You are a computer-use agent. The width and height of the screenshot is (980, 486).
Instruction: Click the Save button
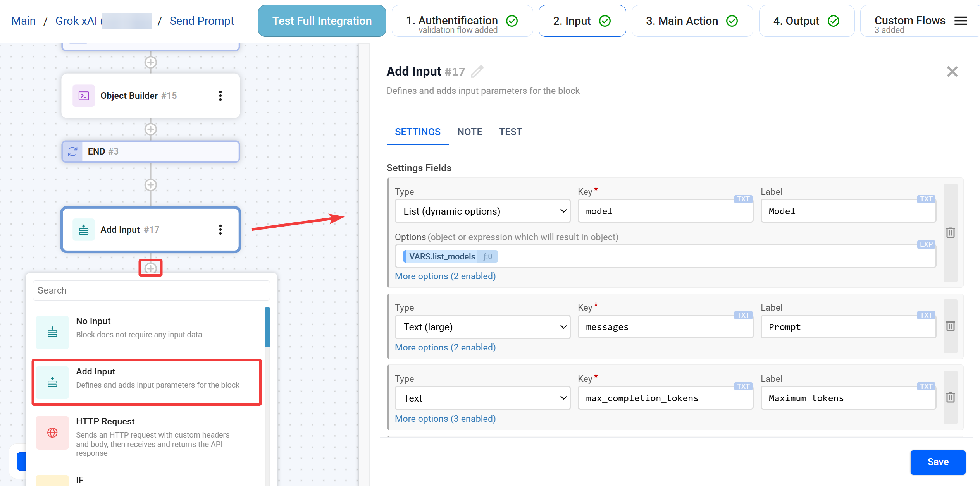938,462
